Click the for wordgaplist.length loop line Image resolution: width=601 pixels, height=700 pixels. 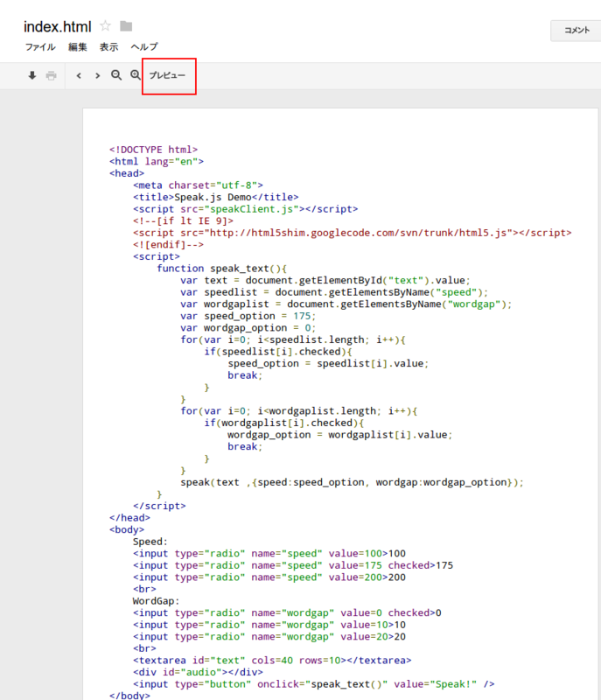coord(299,411)
